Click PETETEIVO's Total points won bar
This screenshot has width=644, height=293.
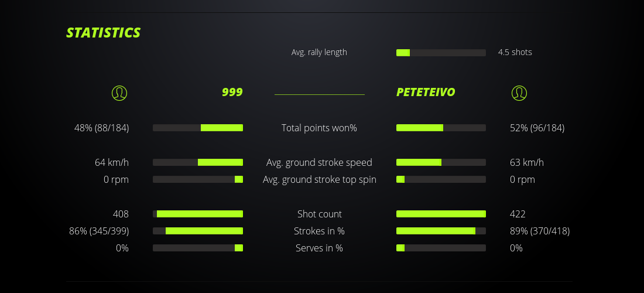pyautogui.click(x=441, y=128)
